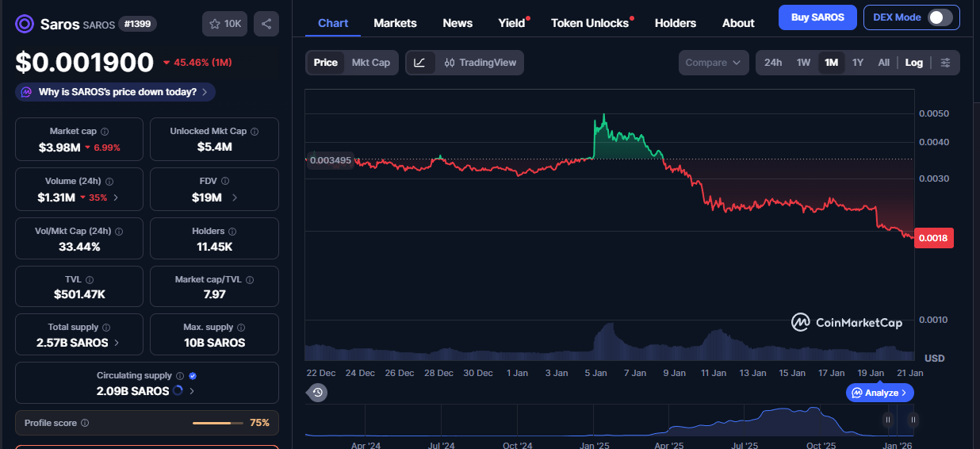
Task: Open chart settings sliders icon
Action: click(x=945, y=63)
